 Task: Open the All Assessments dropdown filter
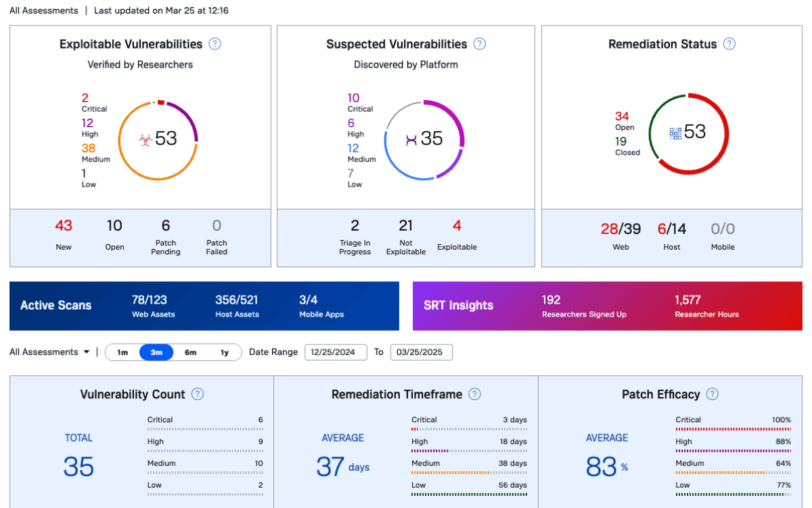point(49,352)
